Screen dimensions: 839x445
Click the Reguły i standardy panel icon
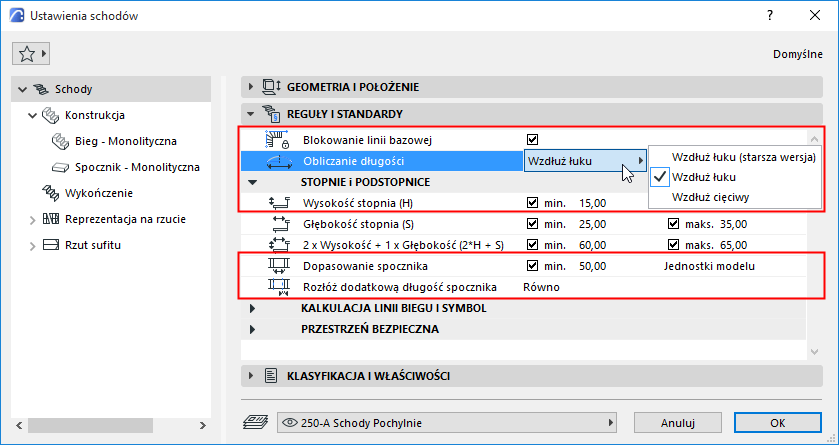pos(271,114)
